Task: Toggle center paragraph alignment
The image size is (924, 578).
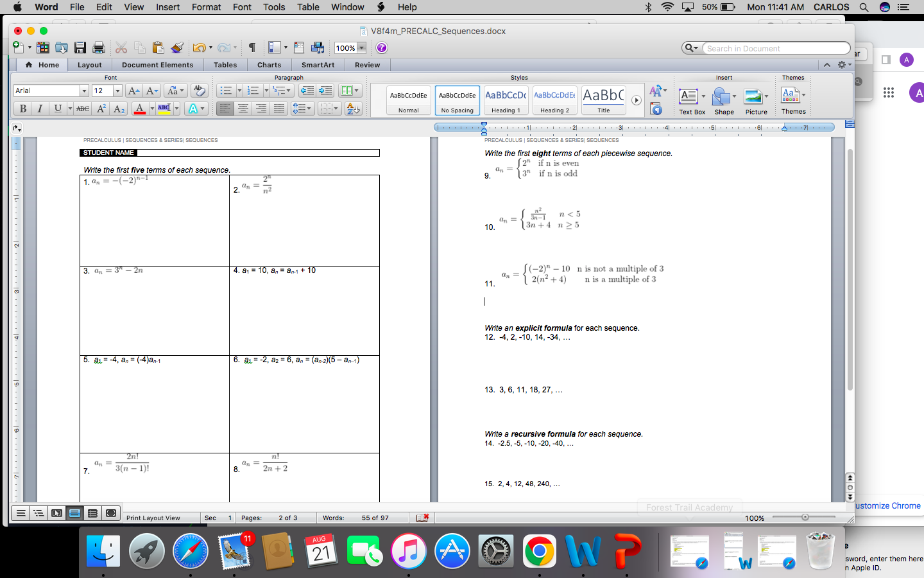Action: coord(244,109)
